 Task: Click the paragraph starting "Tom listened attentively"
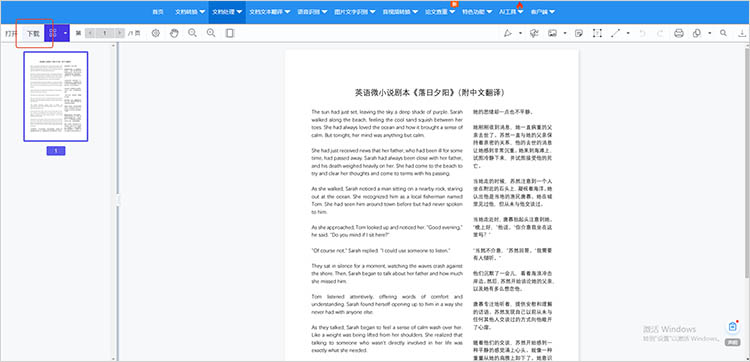click(387, 304)
